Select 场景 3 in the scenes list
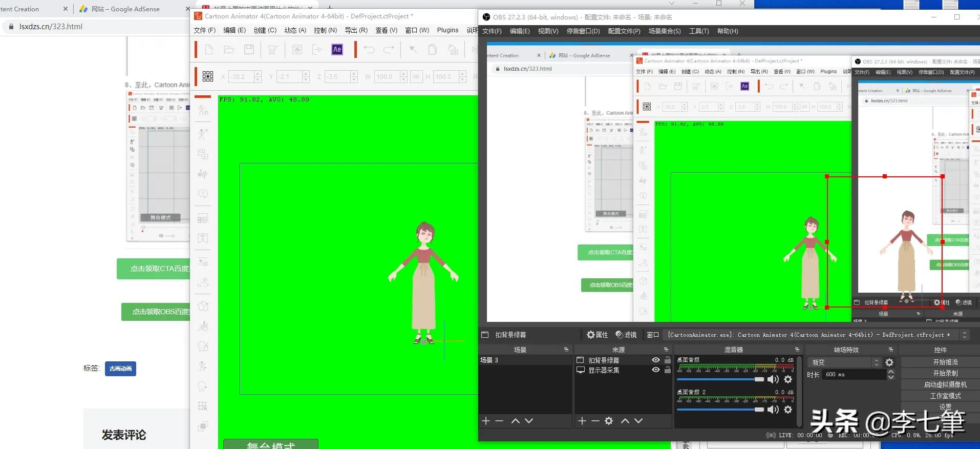Screen dimensions: 980x449 pos(525,360)
